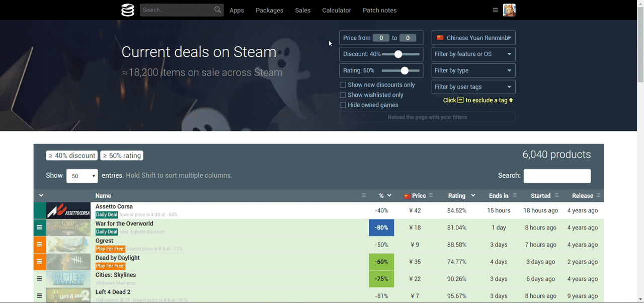Enable Hide owned games

click(x=343, y=105)
